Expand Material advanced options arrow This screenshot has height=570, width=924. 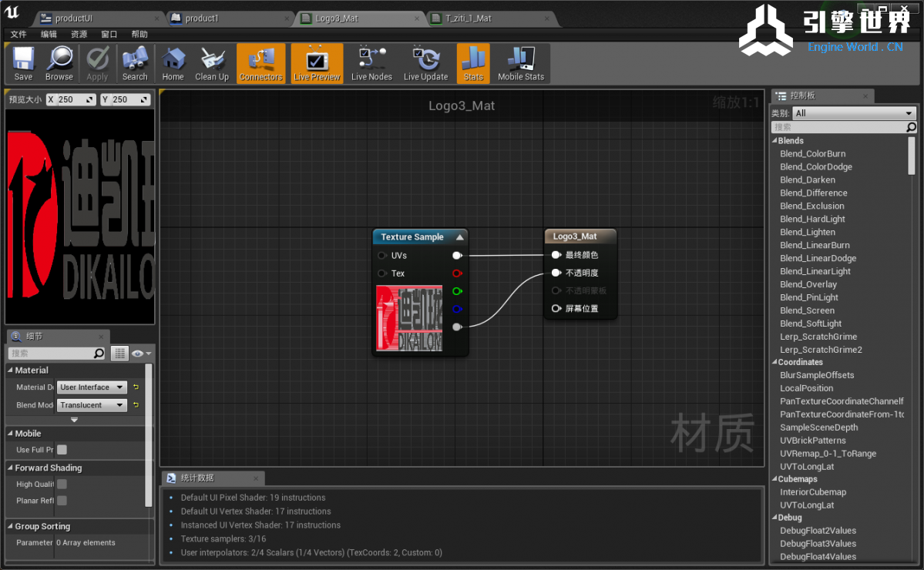pyautogui.click(x=74, y=420)
